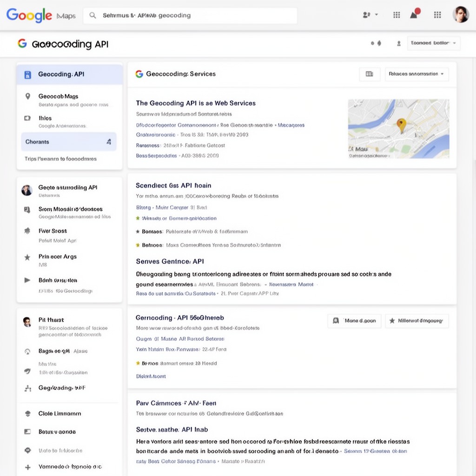Open notifications bell with red badge

point(415,13)
